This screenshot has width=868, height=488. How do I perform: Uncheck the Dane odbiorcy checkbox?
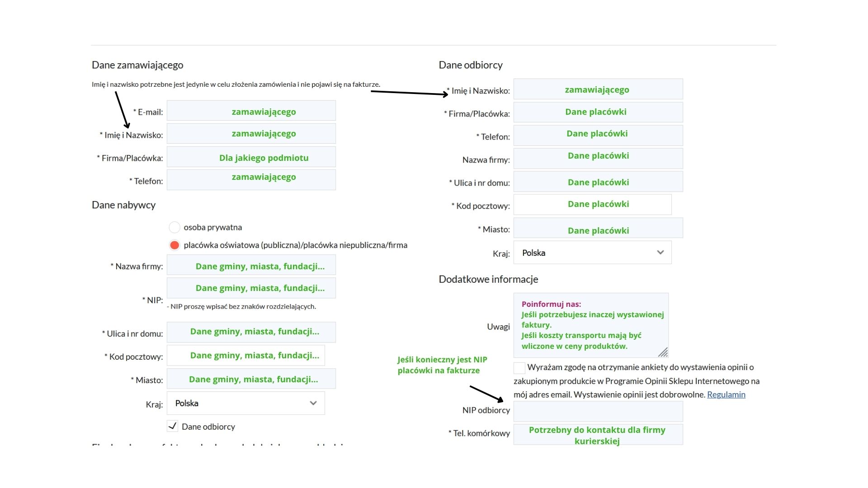(x=172, y=426)
